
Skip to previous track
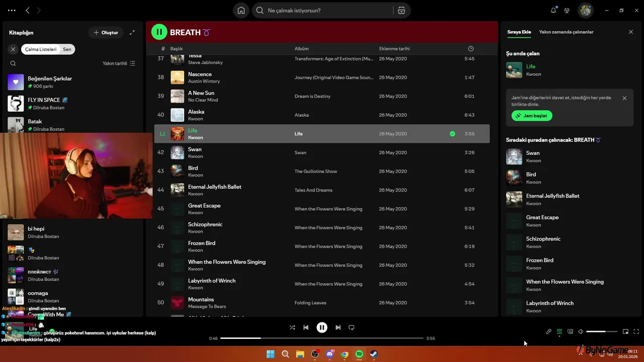[306, 327]
